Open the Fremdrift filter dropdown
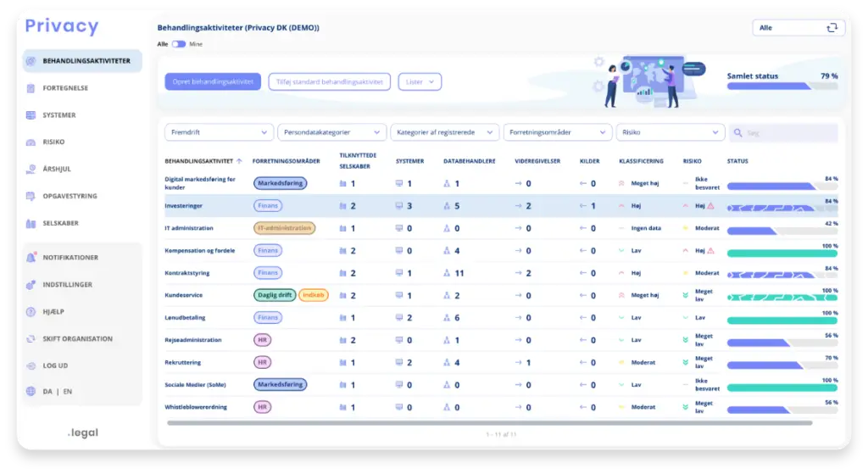 pos(218,133)
